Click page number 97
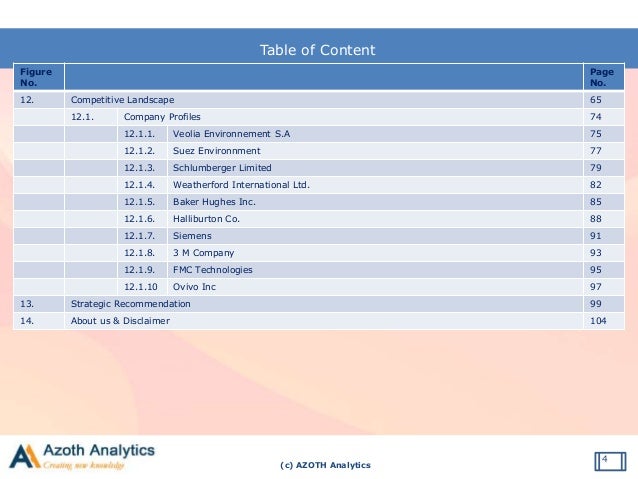 tap(596, 287)
